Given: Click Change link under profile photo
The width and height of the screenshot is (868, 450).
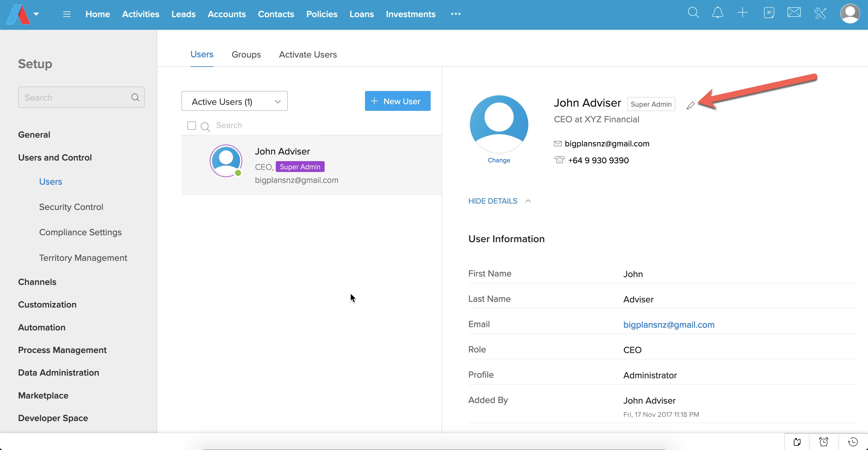Looking at the screenshot, I should [499, 160].
